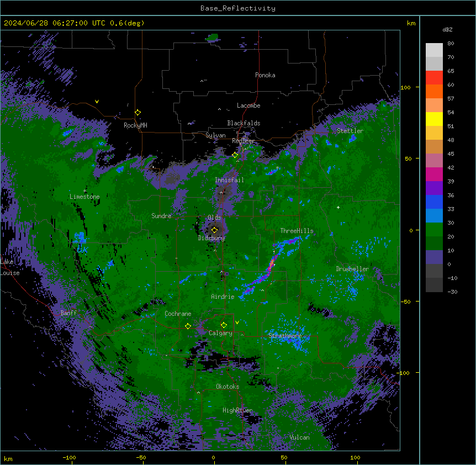Pick the purple 36-39 dBZ legend swatch
This screenshot has width=476, height=465.
click(x=434, y=188)
